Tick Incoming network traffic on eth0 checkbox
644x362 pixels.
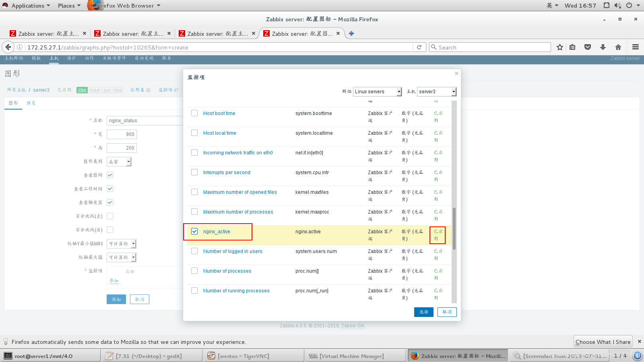194,152
